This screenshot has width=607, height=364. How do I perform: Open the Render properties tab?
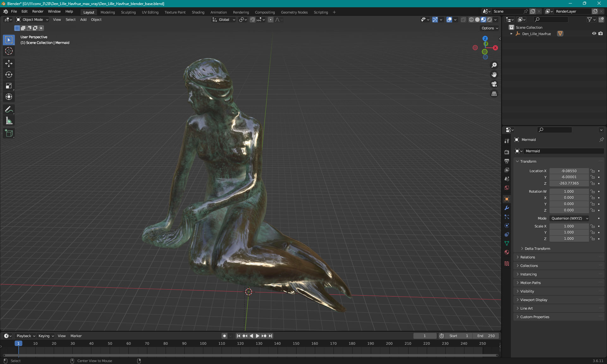pos(507,152)
